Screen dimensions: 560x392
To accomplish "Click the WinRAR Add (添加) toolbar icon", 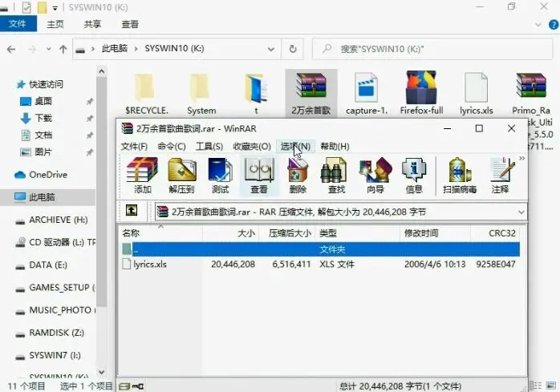I will [142, 176].
